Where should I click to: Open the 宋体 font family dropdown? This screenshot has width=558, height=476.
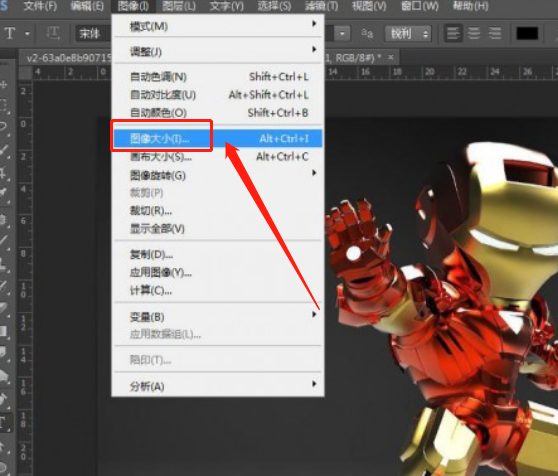(94, 34)
